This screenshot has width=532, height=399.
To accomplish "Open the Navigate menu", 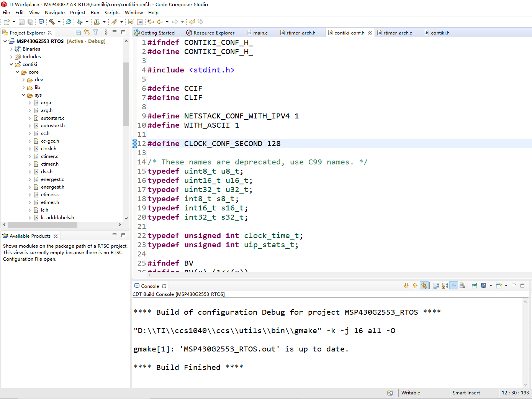I will (54, 12).
